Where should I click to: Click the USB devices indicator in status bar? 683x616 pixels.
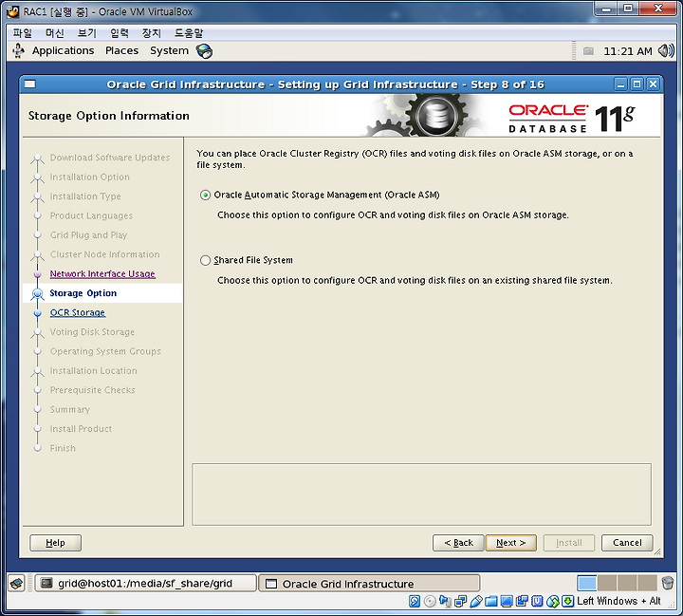(475, 602)
